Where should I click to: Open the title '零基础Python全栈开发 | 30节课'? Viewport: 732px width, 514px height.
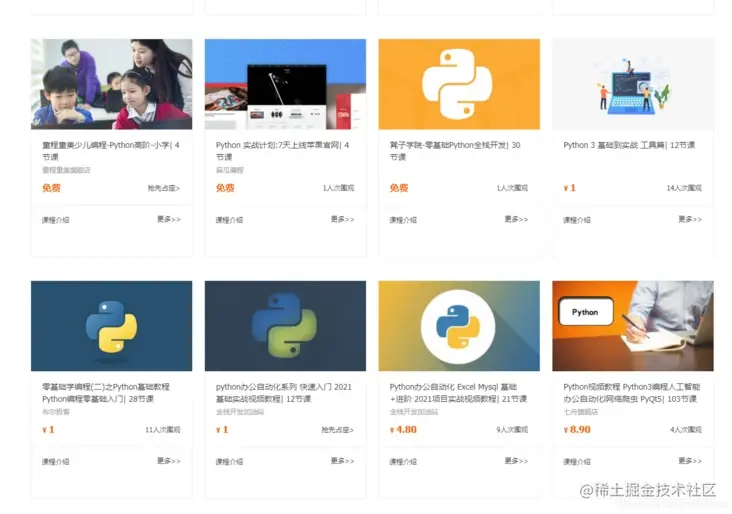point(455,151)
